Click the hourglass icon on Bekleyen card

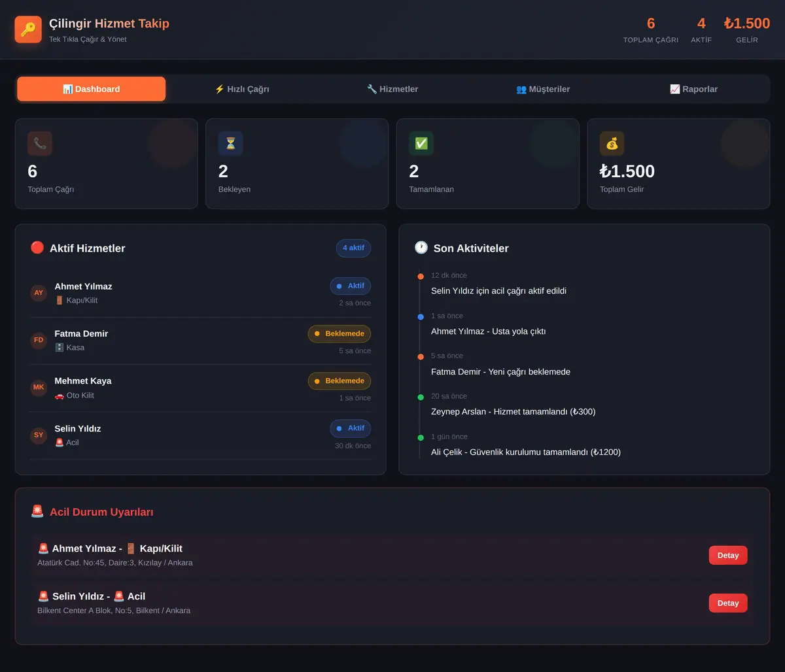(230, 144)
